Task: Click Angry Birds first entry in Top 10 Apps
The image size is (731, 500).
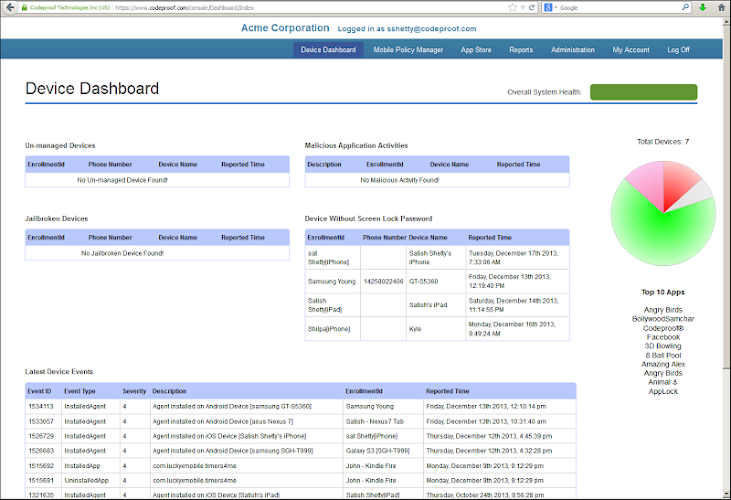Action: (x=663, y=310)
